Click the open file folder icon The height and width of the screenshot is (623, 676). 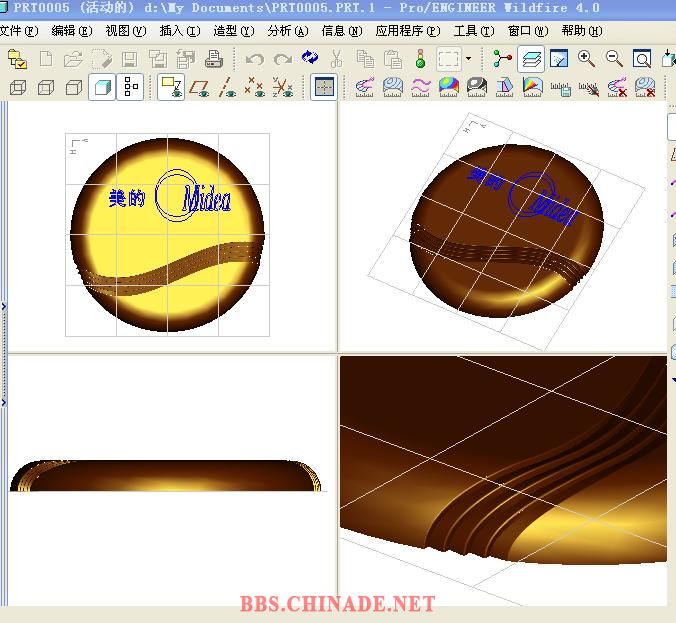point(73,59)
